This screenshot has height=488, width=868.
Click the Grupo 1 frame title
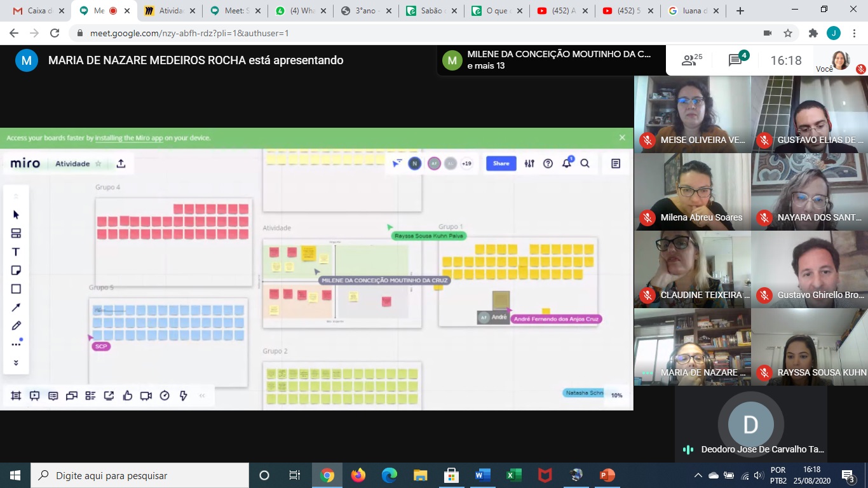click(x=451, y=227)
